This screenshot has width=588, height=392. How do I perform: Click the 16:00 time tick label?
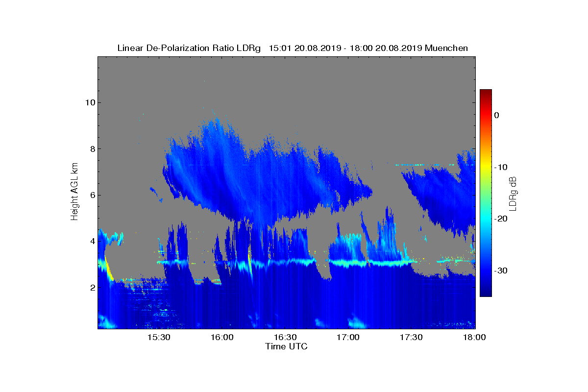pos(222,338)
